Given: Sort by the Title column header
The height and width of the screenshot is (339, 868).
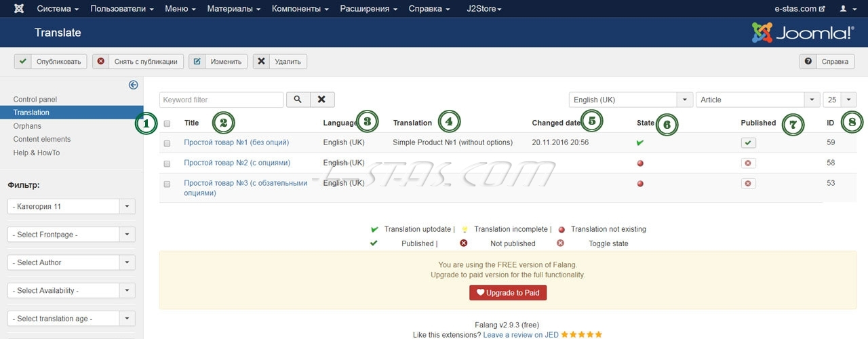Looking at the screenshot, I should 191,123.
